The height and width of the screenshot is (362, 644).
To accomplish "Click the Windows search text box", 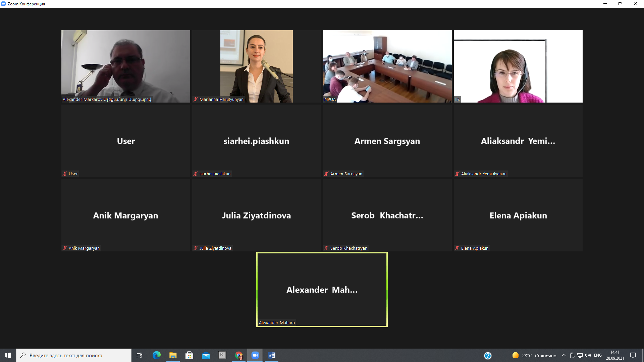I will 74,355.
